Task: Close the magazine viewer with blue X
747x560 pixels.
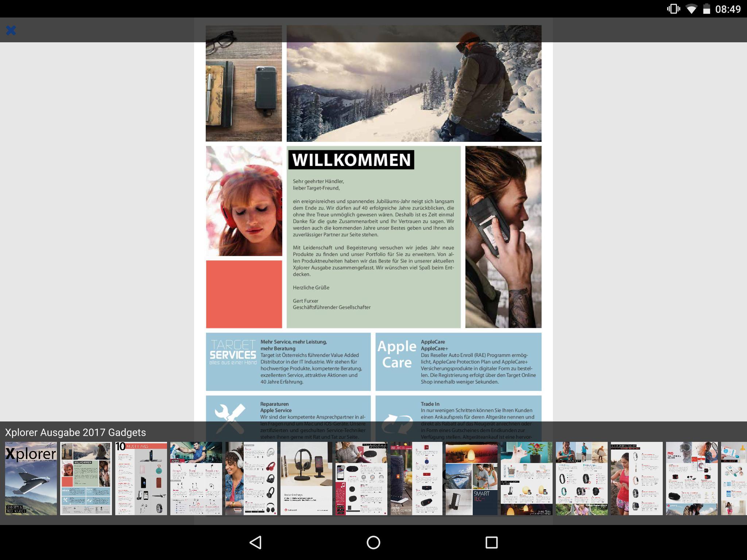Action: [11, 30]
